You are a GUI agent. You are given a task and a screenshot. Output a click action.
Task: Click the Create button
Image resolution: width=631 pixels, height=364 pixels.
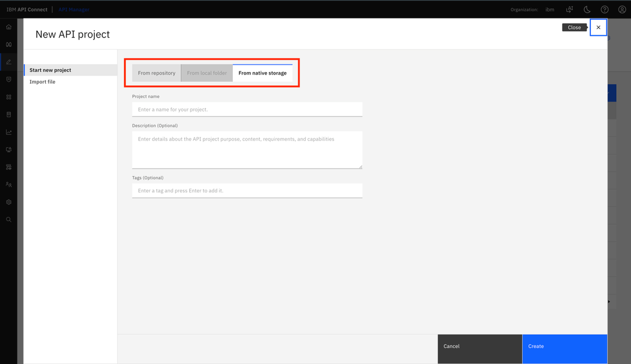(x=564, y=349)
